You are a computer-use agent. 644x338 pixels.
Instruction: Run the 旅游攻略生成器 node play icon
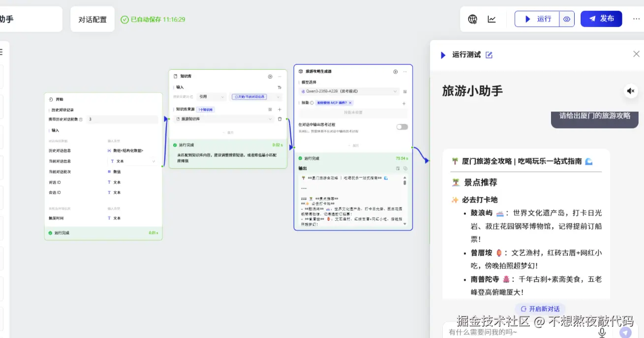point(396,71)
